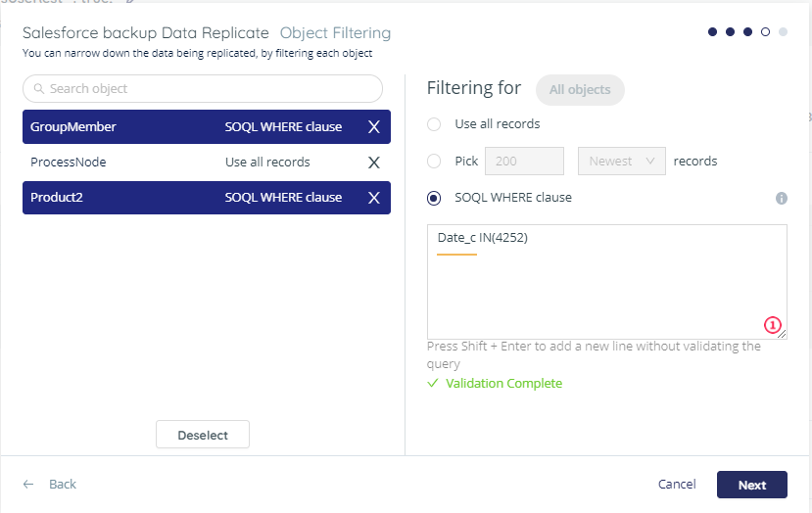
Task: Open the Newest sort order dropdown
Action: point(622,162)
